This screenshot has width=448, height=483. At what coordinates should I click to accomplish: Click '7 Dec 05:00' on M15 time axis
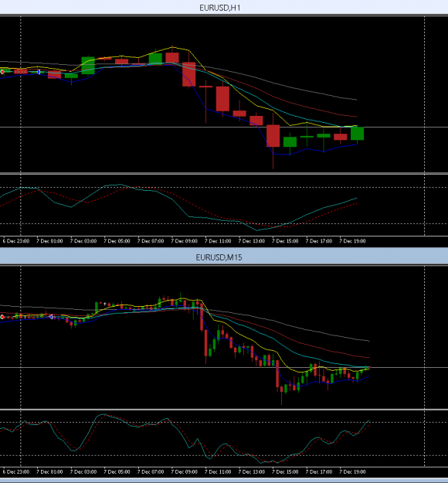click(117, 471)
